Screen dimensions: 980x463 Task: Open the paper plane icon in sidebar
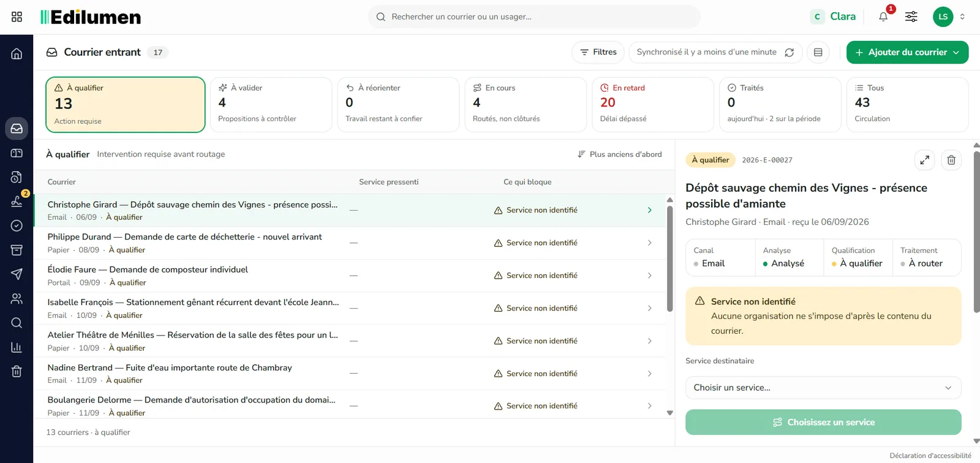coord(17,274)
